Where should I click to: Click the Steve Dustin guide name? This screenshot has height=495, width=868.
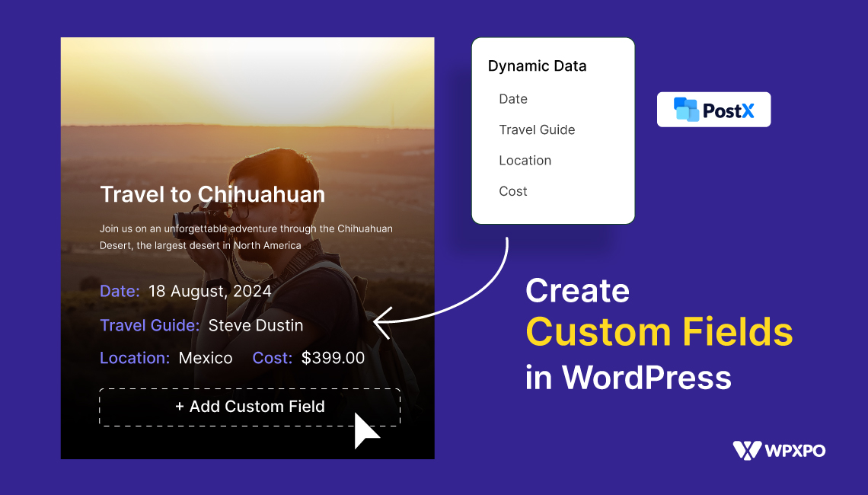tap(256, 326)
